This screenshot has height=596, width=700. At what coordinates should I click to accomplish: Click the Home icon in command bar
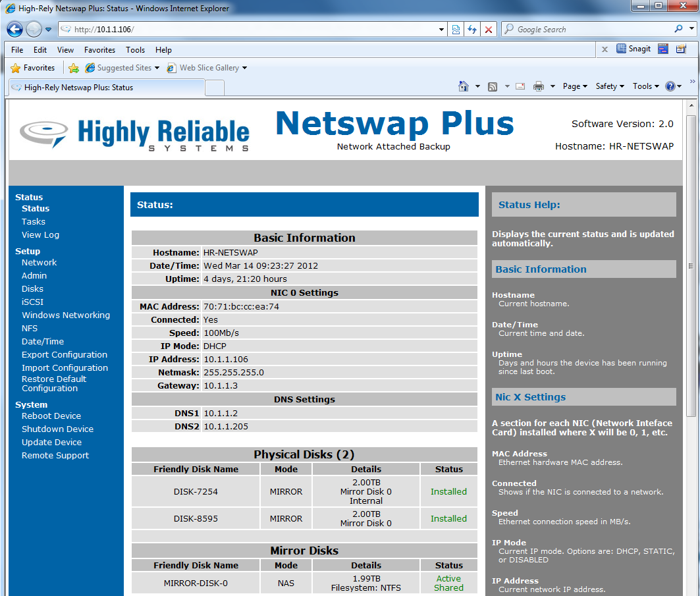point(464,86)
